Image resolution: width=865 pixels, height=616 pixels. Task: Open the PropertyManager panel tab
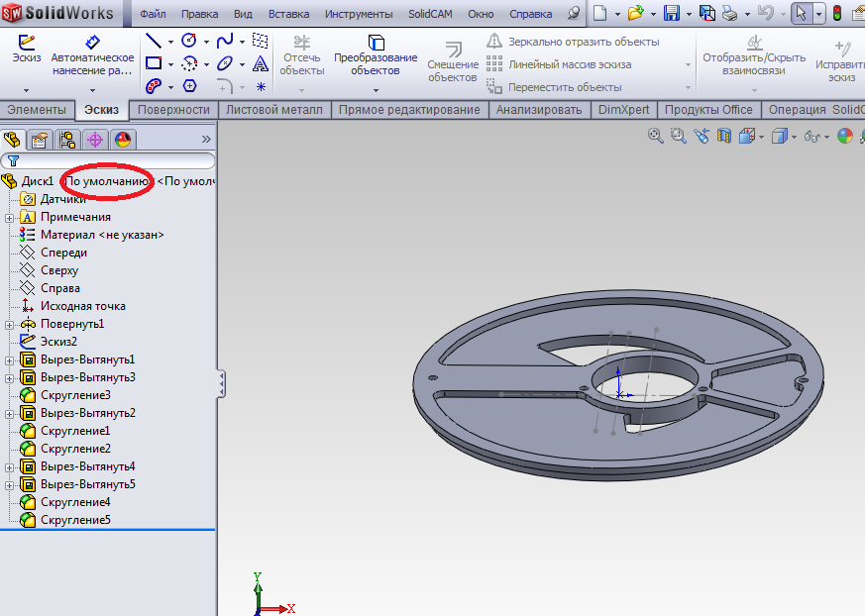(x=40, y=140)
